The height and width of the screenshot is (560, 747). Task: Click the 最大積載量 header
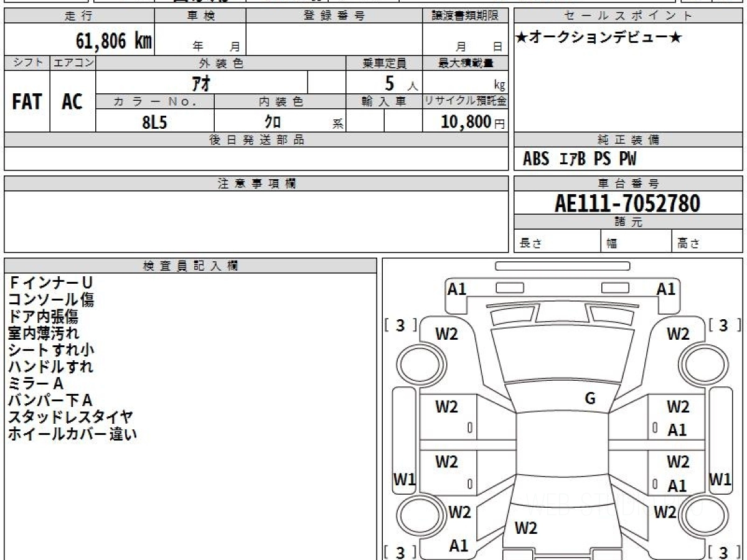pyautogui.click(x=466, y=63)
